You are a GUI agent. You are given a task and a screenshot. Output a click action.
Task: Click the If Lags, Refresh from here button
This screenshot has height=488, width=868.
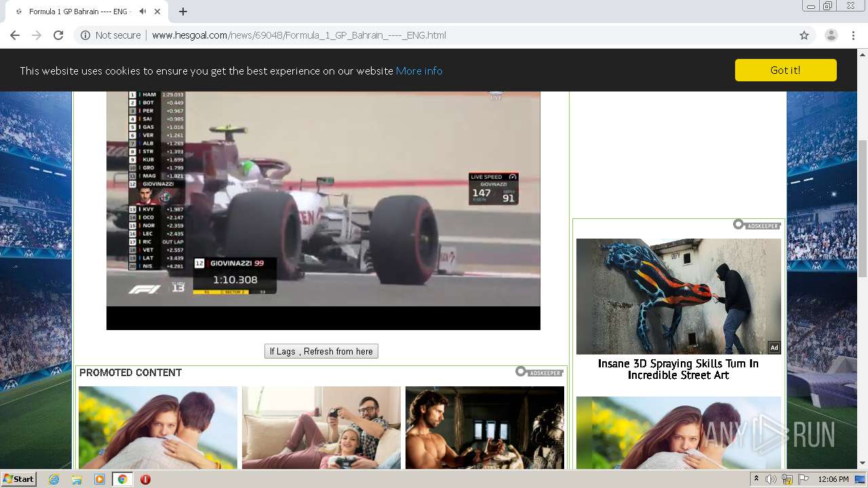(x=321, y=351)
